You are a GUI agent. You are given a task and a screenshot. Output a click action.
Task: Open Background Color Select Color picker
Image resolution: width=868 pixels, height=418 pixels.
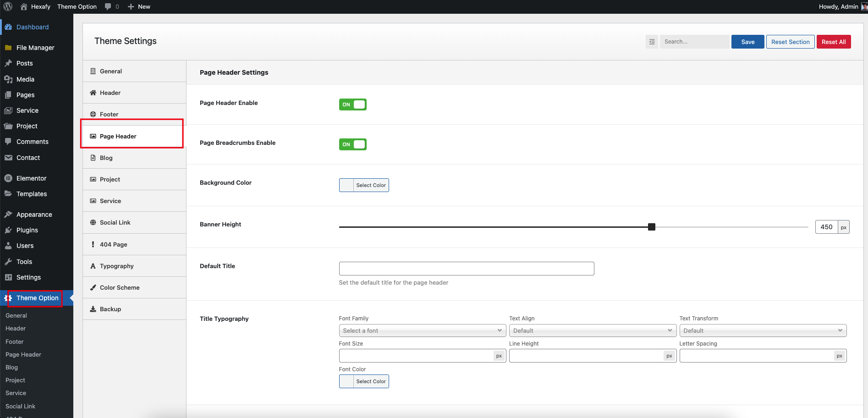coord(364,185)
